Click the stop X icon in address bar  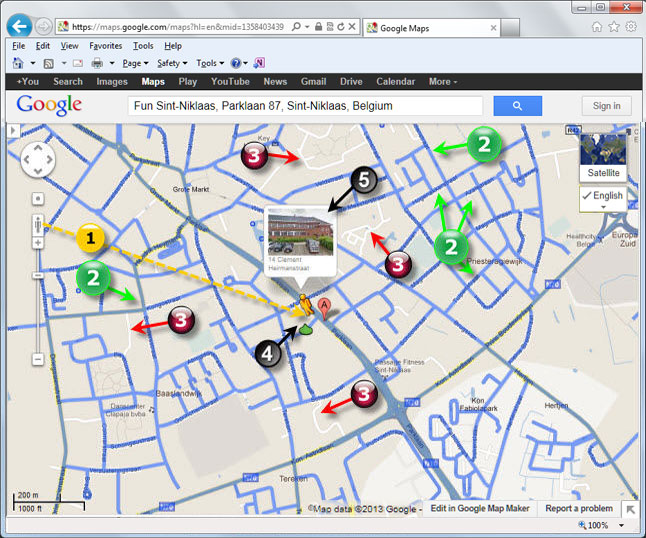(x=352, y=27)
